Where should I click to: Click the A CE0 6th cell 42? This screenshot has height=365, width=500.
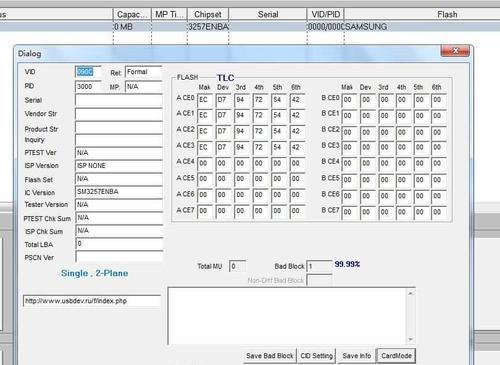(297, 100)
